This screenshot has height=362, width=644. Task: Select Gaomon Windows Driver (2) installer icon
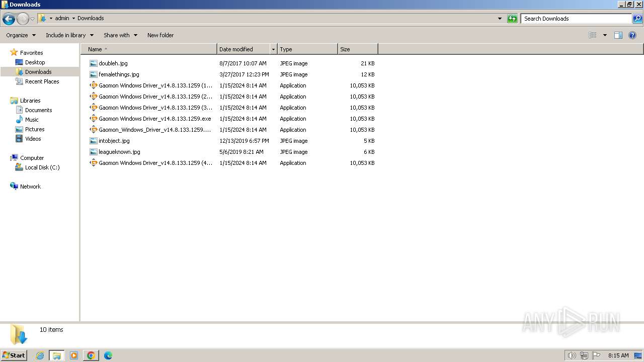(x=93, y=97)
